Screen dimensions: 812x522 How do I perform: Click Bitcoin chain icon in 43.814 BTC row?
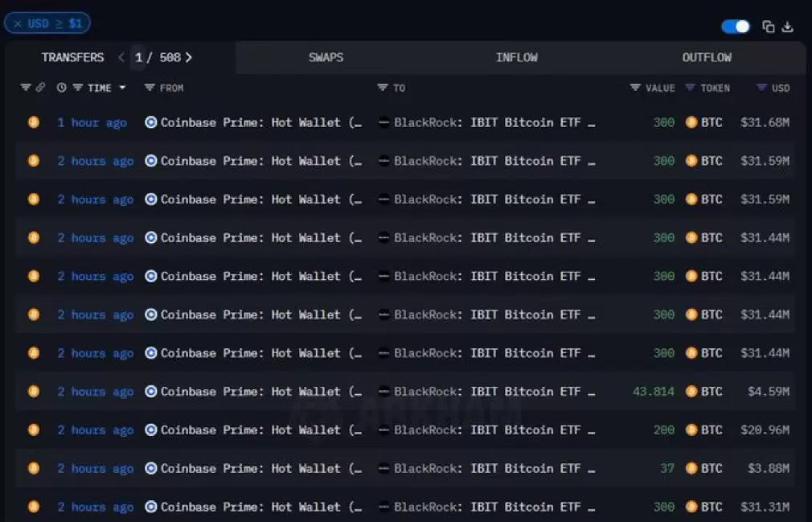coord(34,392)
